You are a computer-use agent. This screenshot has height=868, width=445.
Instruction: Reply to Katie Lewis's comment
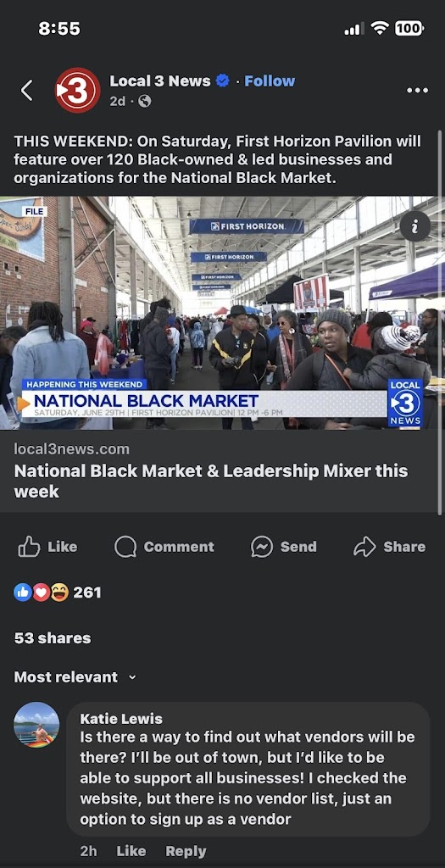click(186, 851)
